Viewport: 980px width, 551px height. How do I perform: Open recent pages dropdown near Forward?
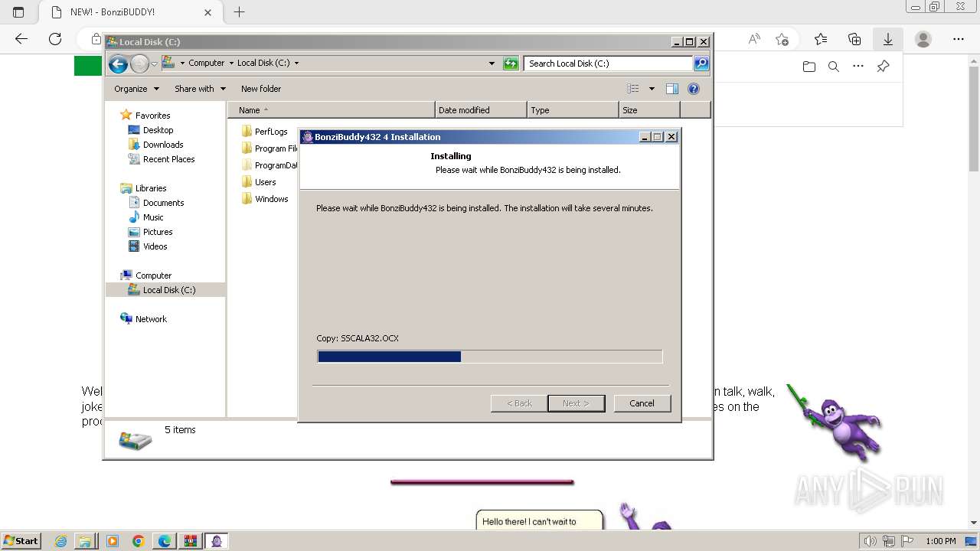pyautogui.click(x=154, y=64)
